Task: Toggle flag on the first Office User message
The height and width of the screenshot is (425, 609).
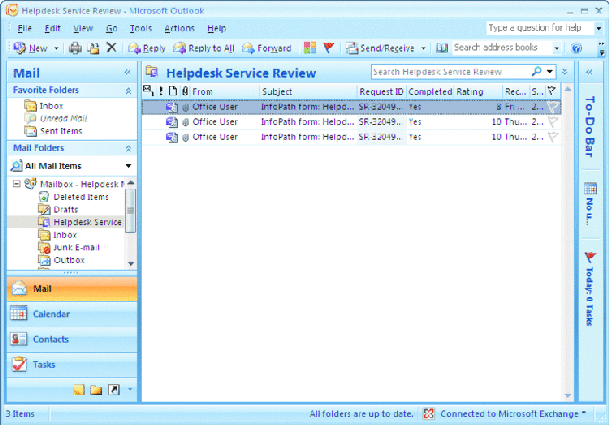Action: (x=553, y=106)
